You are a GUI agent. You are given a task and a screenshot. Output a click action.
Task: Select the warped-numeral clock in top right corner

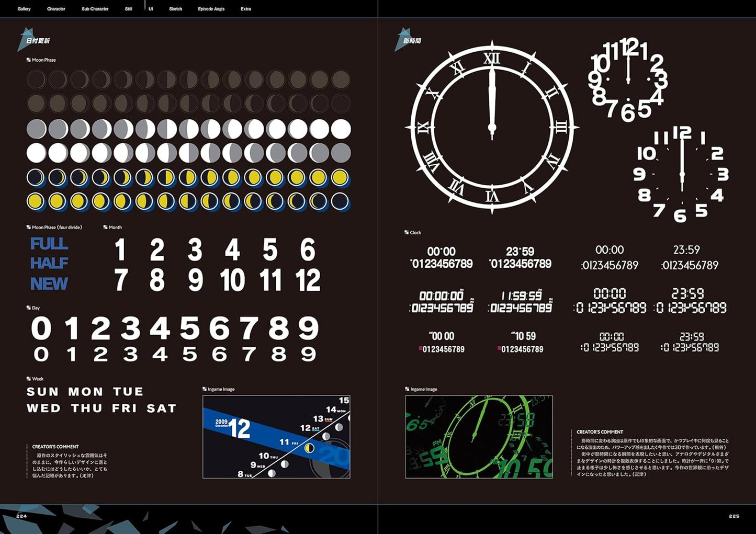point(628,79)
